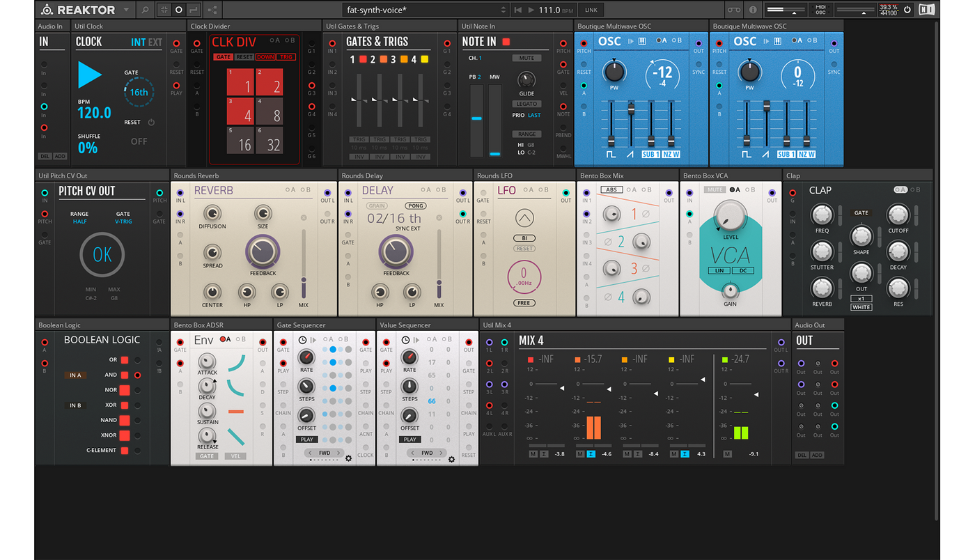This screenshot has height=560, width=975.
Task: Open the fat-synth-voice preset selector
Action: [427, 10]
